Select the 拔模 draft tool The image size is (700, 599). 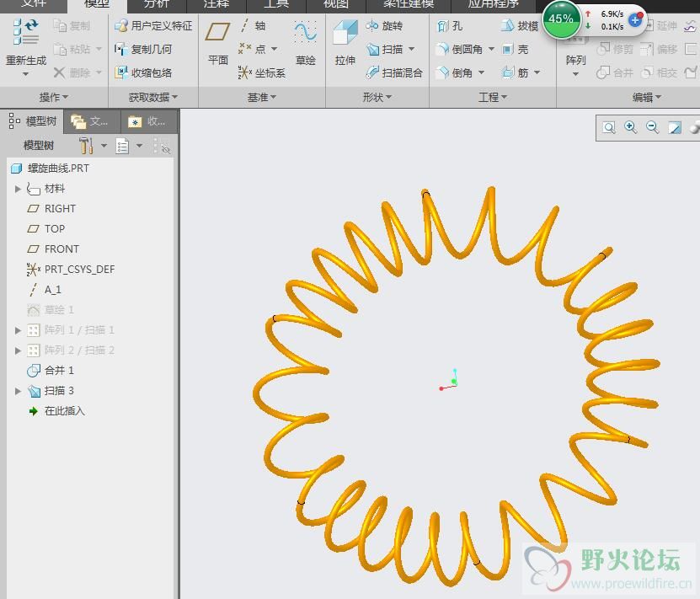pos(519,25)
